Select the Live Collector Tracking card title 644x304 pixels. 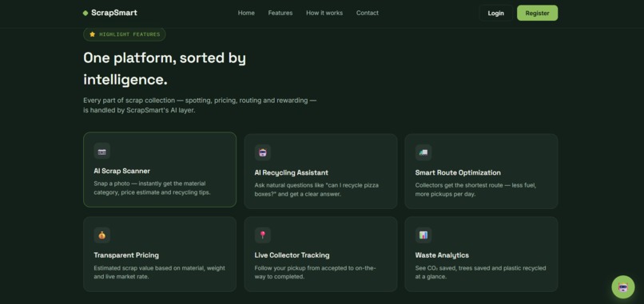292,255
